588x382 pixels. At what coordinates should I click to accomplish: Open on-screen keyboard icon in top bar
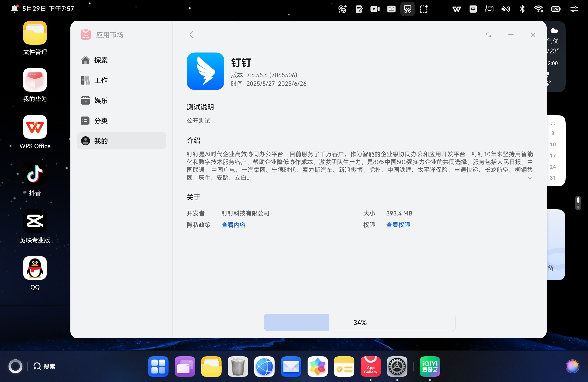pos(391,9)
